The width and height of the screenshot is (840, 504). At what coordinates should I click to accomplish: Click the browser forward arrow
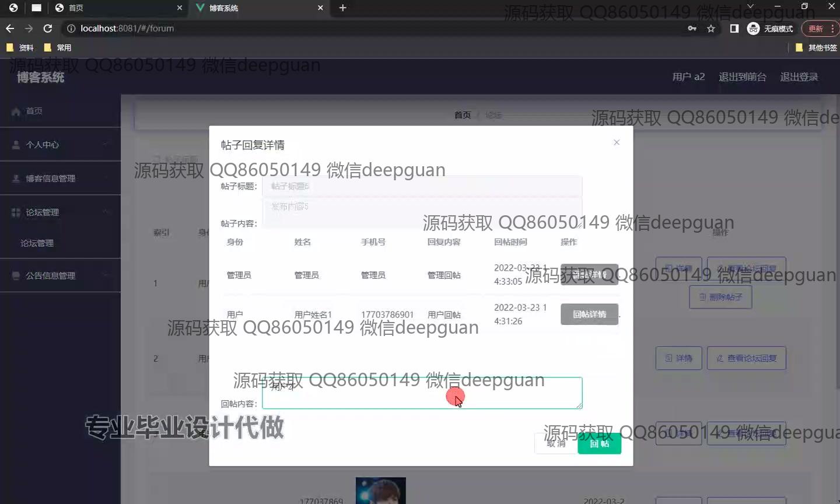[x=29, y=29]
